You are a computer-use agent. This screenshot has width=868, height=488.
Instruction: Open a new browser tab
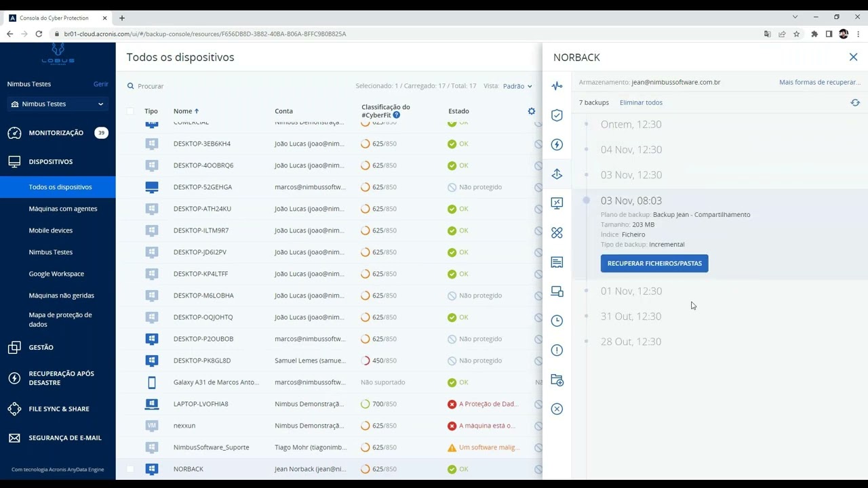122,18
